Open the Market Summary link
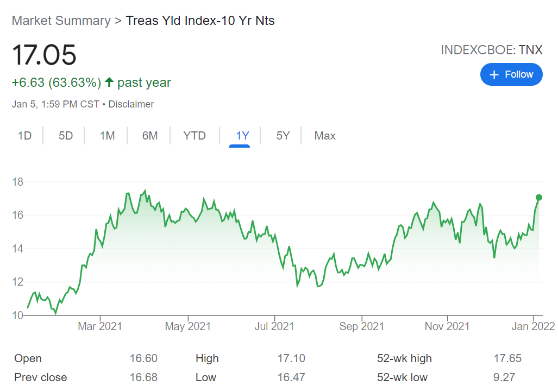The image size is (558, 392). (x=61, y=21)
